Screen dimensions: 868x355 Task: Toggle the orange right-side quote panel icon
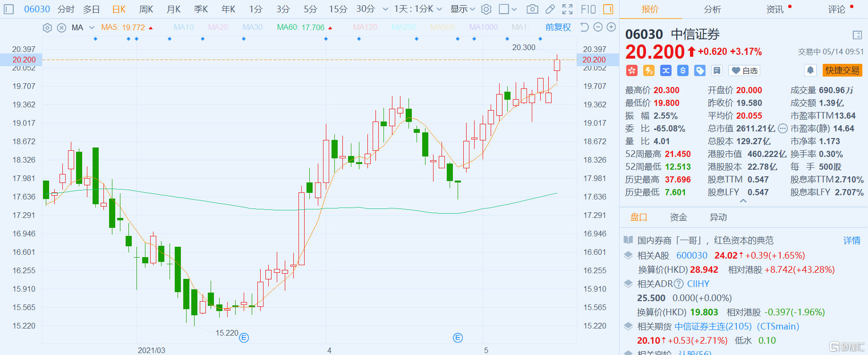(x=608, y=9)
